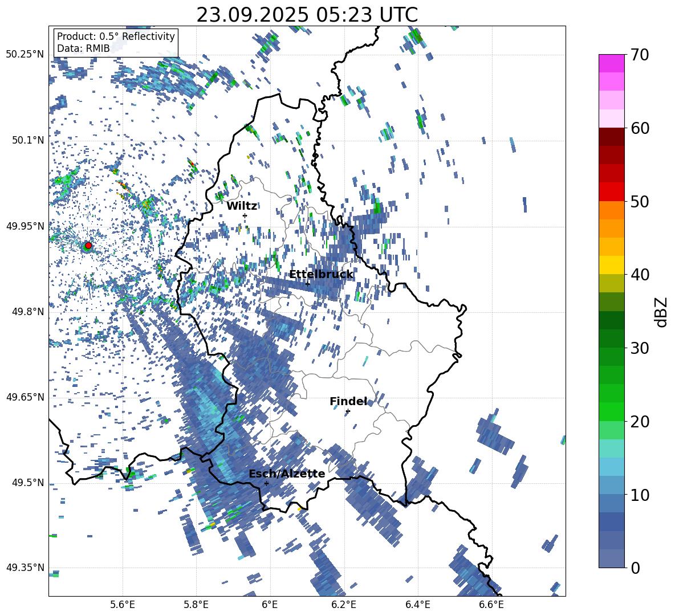
Task: Click the Ettelbruck station cross marker
Action: point(307,284)
